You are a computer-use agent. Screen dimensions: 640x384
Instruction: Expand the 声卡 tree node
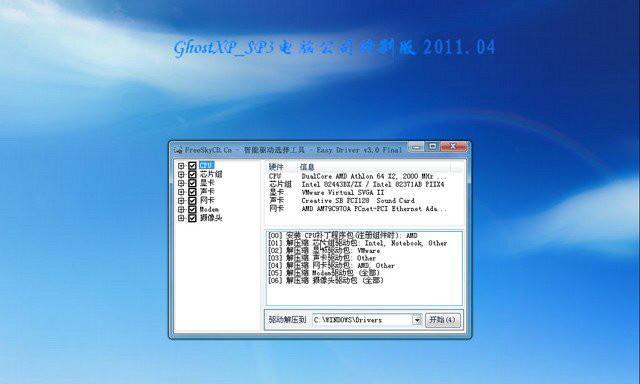tap(181, 192)
